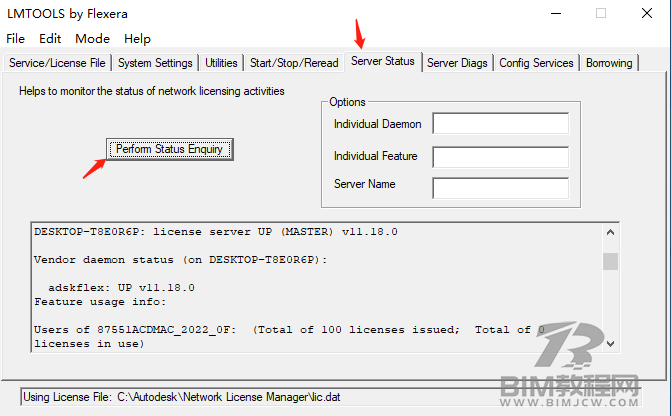Click the 'license server UP (MASTER)' line
671x416 pixels.
point(216,232)
